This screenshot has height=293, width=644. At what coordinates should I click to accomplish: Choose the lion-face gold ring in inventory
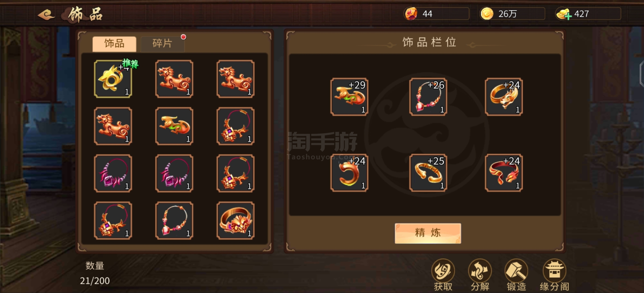[236, 220]
